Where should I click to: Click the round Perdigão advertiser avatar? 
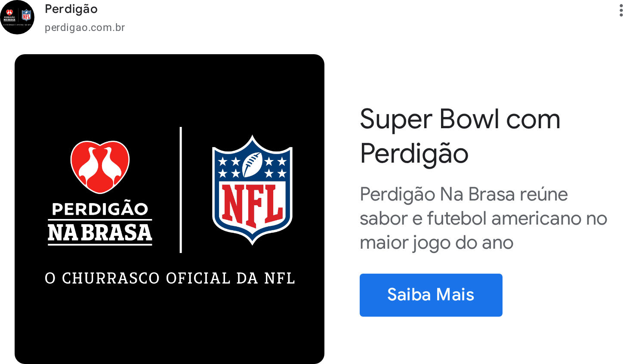(17, 17)
